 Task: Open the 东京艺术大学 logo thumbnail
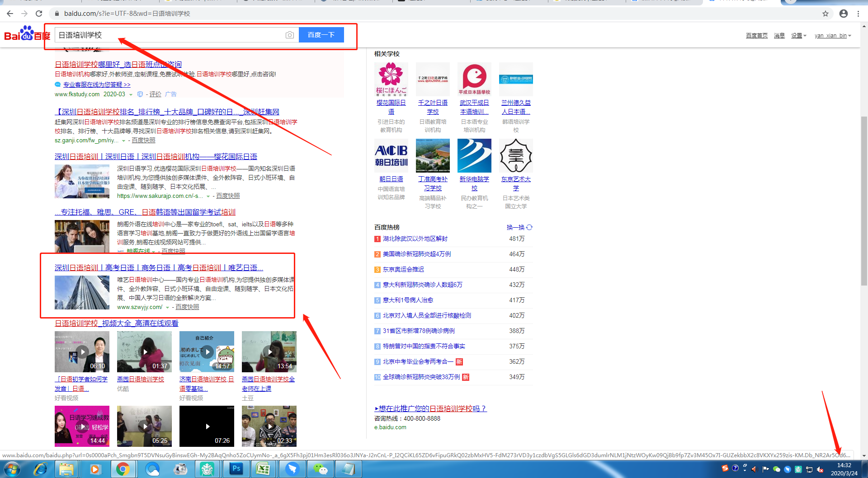[x=516, y=155]
